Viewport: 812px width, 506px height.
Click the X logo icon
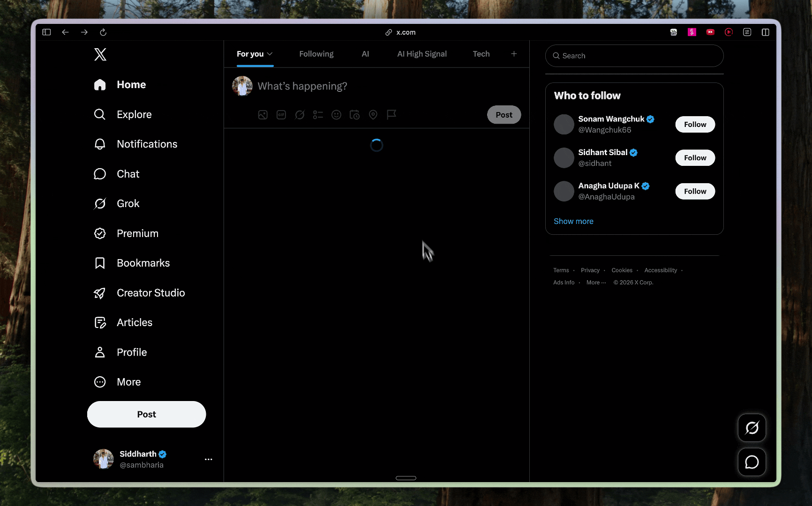pyautogui.click(x=100, y=54)
